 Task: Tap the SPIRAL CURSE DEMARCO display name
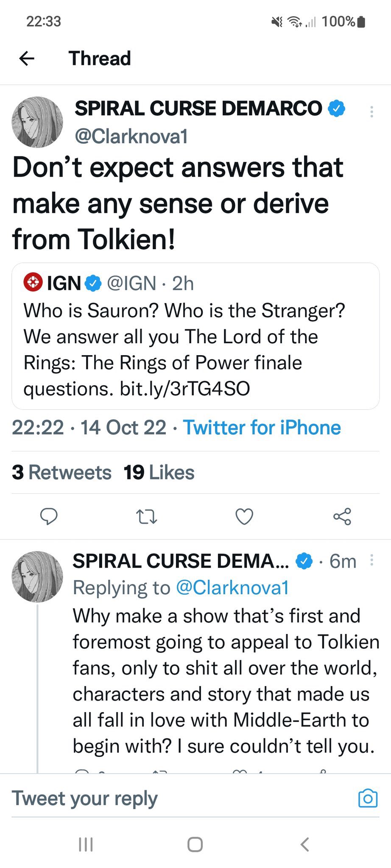pos(198,108)
